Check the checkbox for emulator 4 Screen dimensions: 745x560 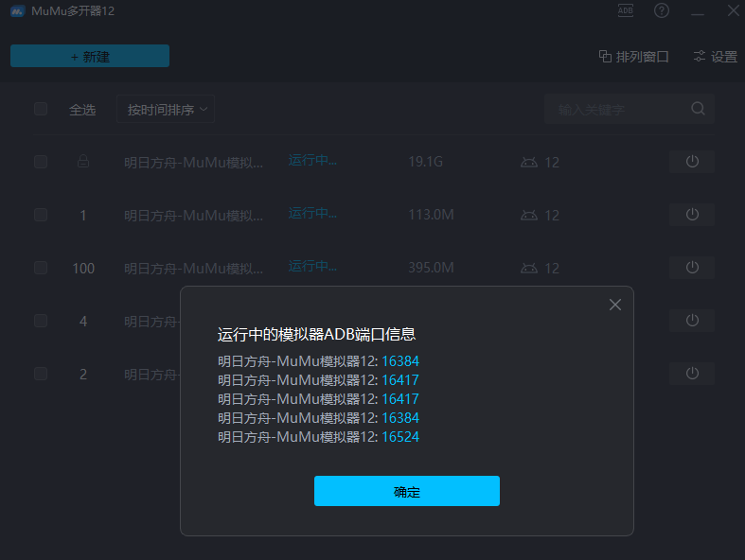click(41, 321)
